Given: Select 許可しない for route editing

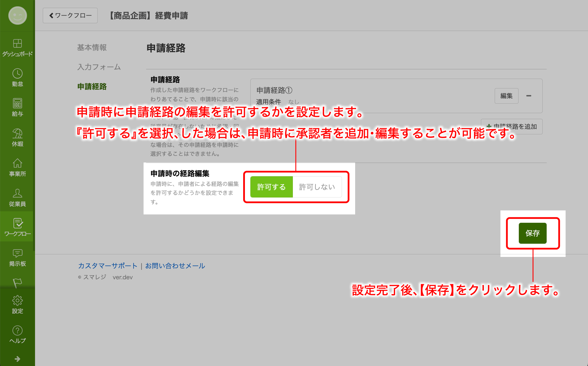Looking at the screenshot, I should point(317,187).
